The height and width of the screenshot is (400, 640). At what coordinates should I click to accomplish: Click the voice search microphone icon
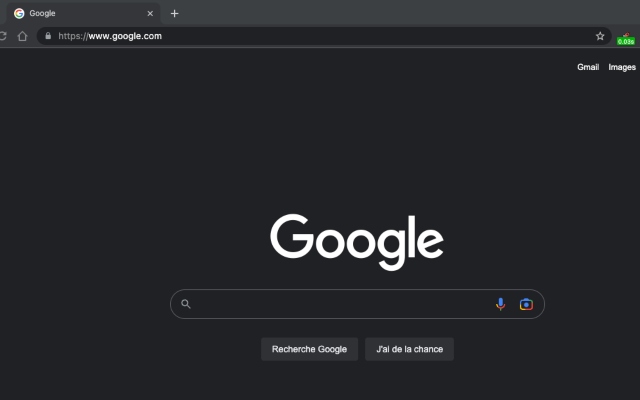500,304
